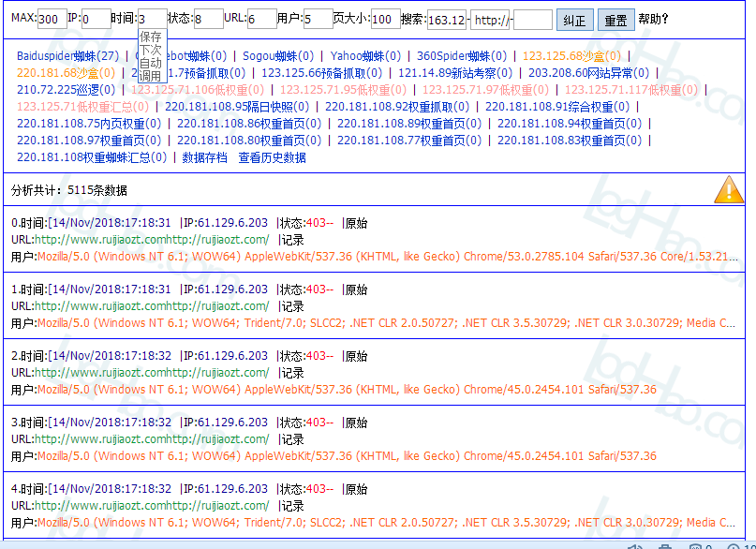Select 203.208.60网站异常(0) link
The image size is (756, 549).
[589, 73]
